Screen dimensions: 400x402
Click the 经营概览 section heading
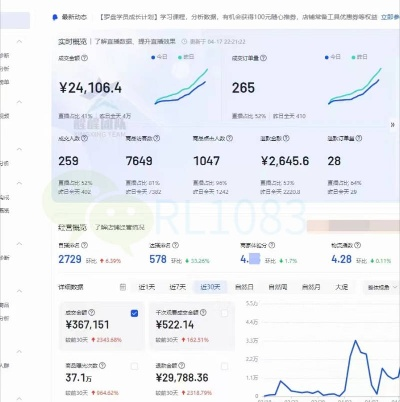coord(72,228)
